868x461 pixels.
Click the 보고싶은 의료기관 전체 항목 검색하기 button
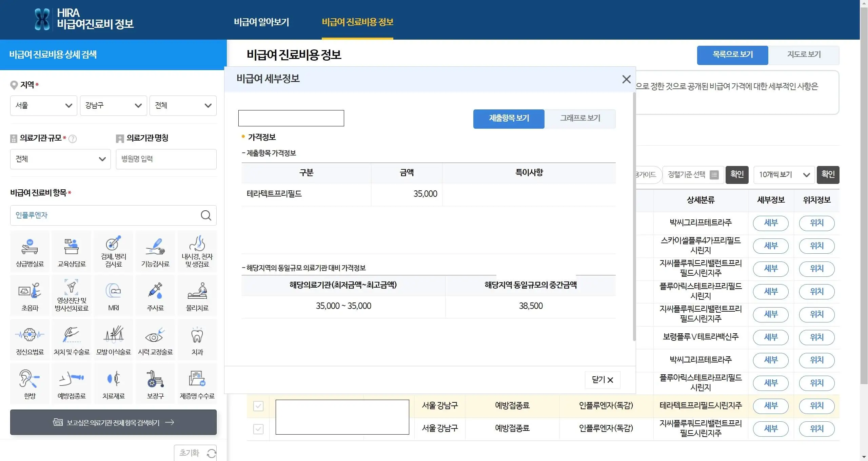coord(113,422)
